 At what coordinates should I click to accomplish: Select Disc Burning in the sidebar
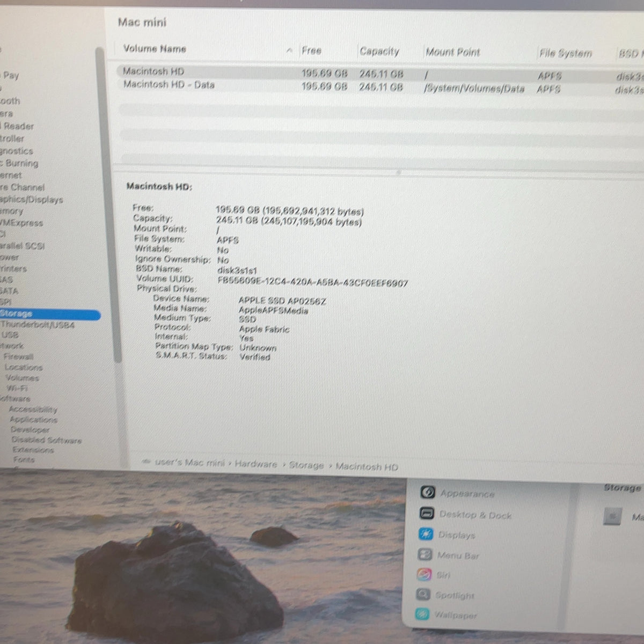[x=19, y=164]
